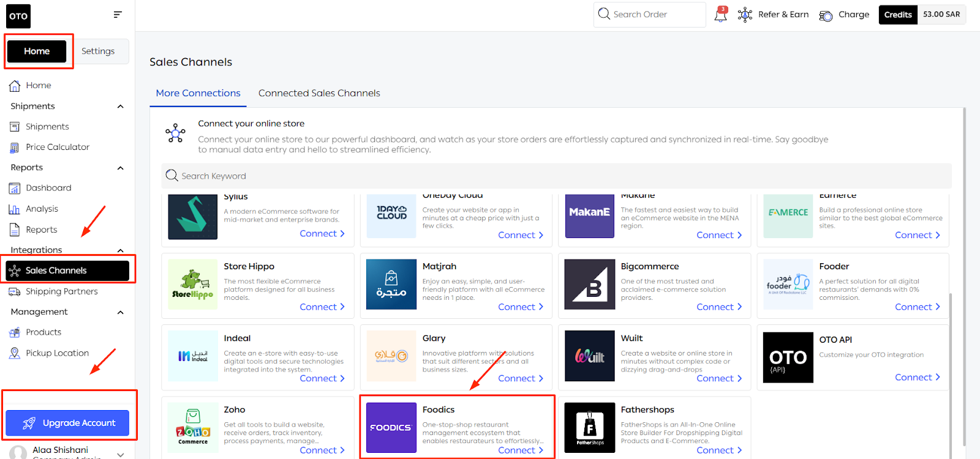Image resolution: width=980 pixels, height=459 pixels.
Task: Connect the Foodics channel
Action: (521, 450)
